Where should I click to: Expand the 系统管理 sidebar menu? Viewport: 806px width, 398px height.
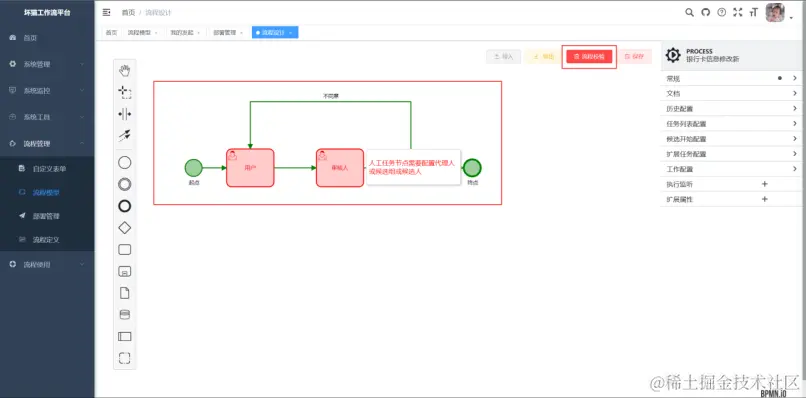point(47,64)
